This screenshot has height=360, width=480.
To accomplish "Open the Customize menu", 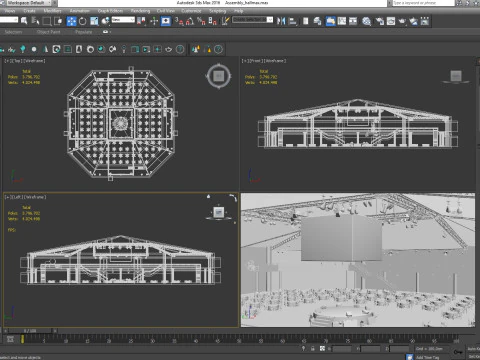I will 191,11.
